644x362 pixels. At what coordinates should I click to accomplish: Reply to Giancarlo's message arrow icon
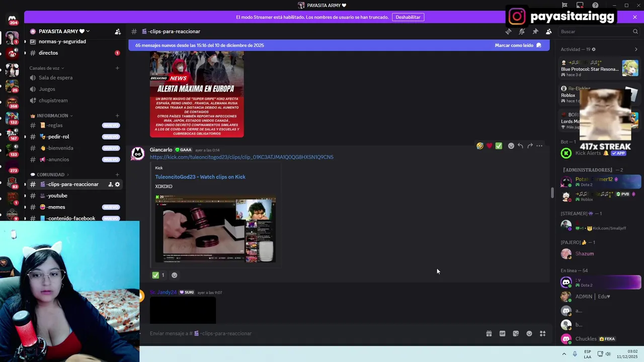click(x=520, y=146)
